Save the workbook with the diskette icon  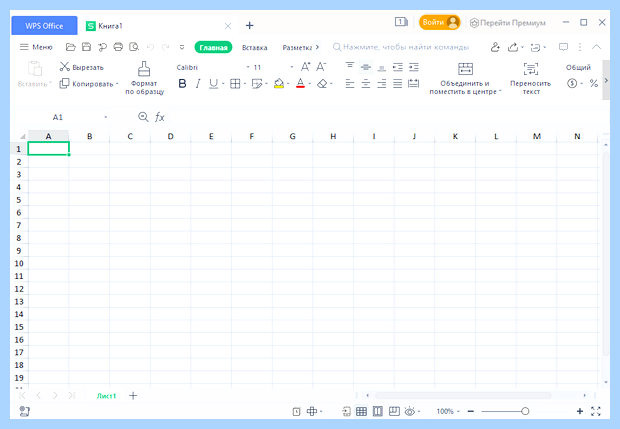click(86, 47)
